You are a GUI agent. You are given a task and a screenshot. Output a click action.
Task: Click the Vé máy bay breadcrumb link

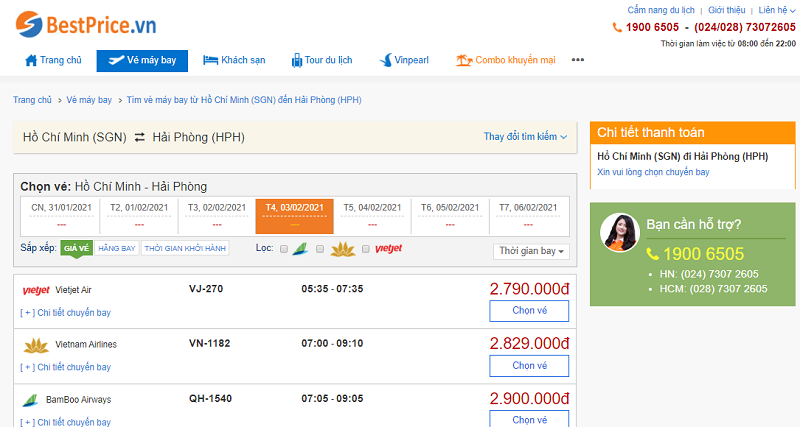(x=89, y=100)
